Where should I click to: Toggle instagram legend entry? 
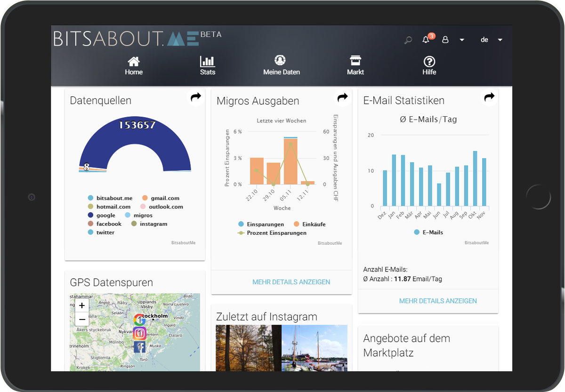(x=149, y=224)
